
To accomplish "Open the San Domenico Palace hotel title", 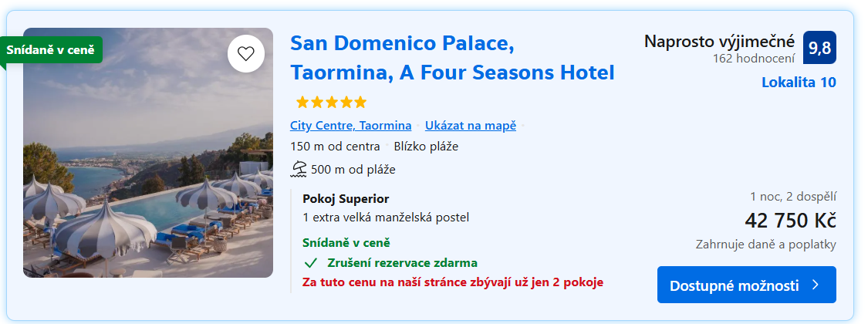I will [452, 58].
